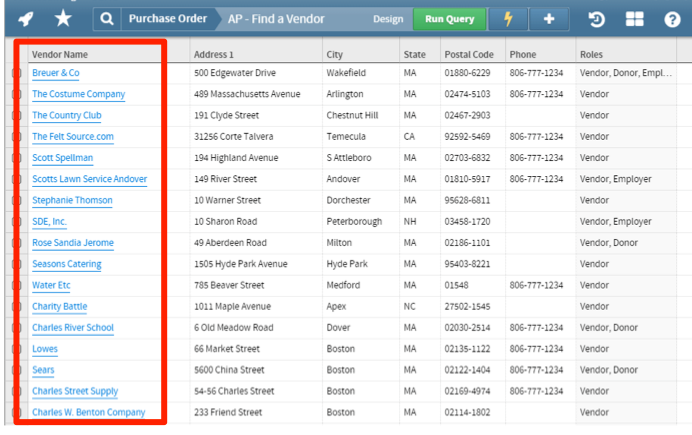Viewport: 692px width, 435px height.
Task: Open Charles W. Benton Company link
Action: coord(88,412)
